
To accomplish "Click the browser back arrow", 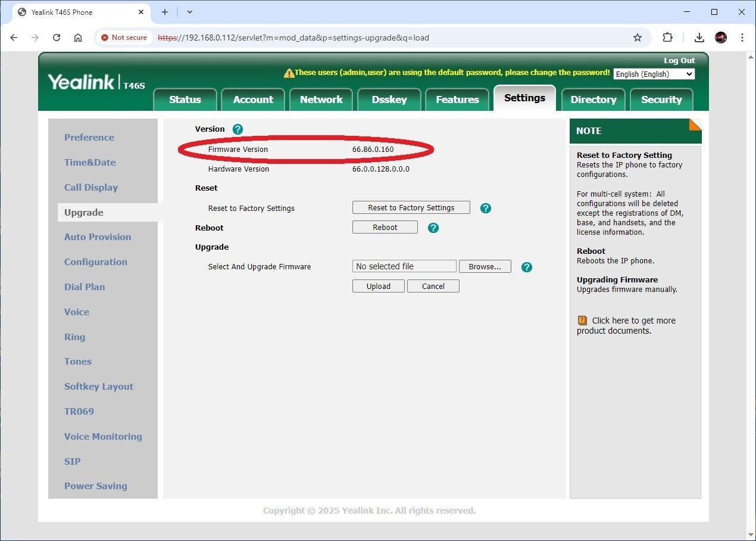I will point(14,38).
